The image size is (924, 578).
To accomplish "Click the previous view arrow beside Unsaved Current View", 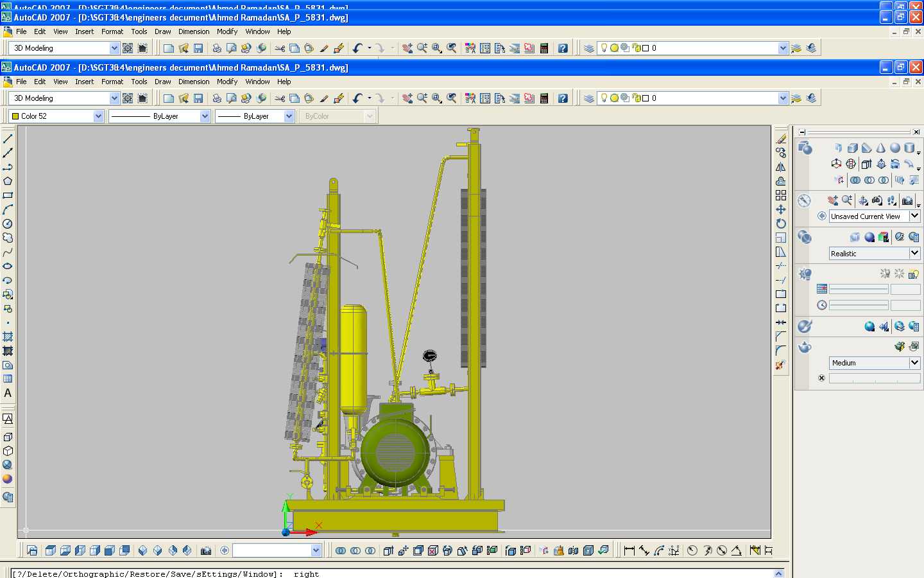I will (x=822, y=216).
